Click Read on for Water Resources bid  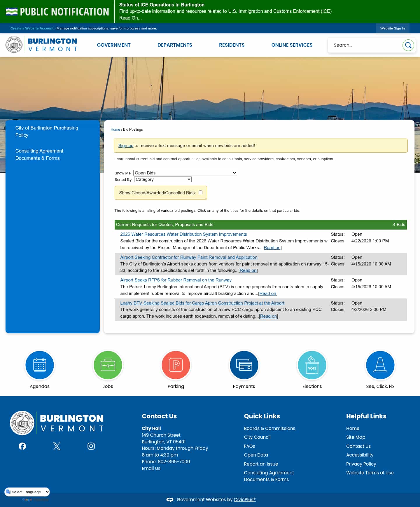click(272, 248)
